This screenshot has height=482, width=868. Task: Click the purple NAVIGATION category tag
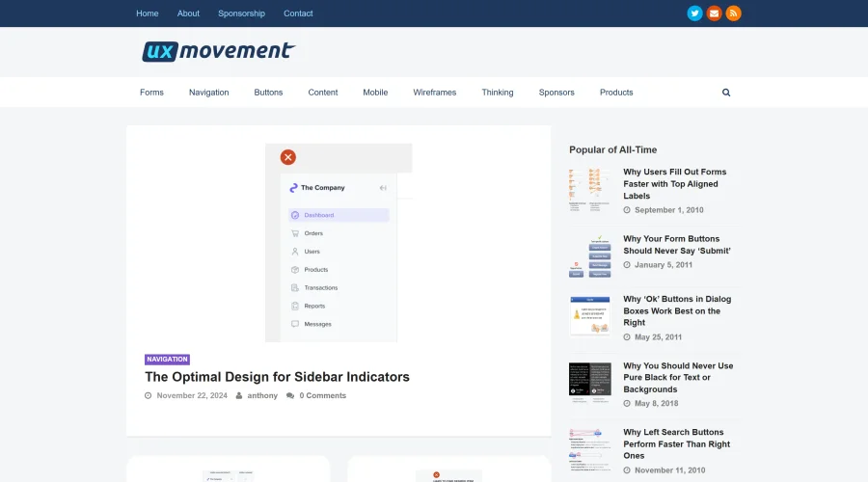point(167,360)
